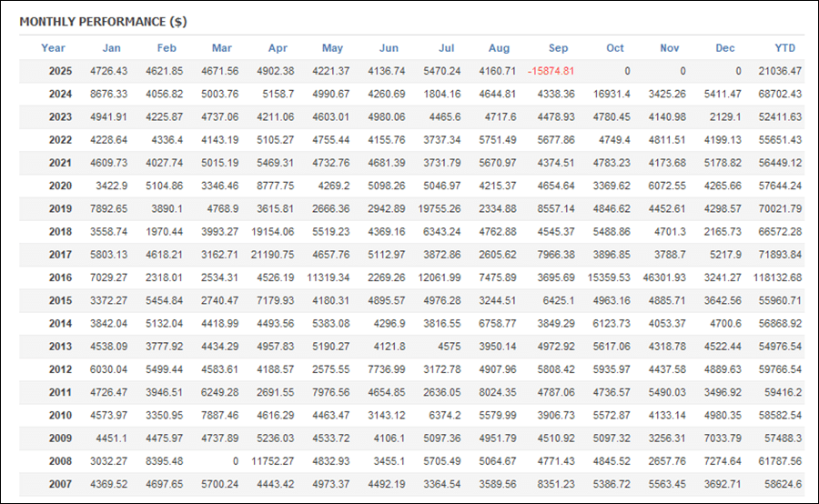Sort by the Jan column header
The width and height of the screenshot is (819, 504).
pyautogui.click(x=111, y=48)
